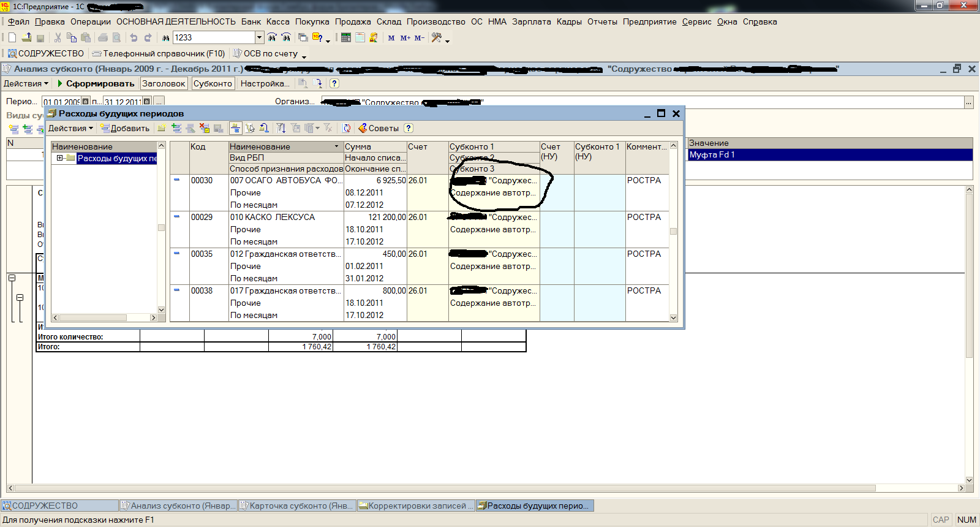Open the Отчеты menu
The height and width of the screenshot is (527, 980).
pyautogui.click(x=602, y=21)
